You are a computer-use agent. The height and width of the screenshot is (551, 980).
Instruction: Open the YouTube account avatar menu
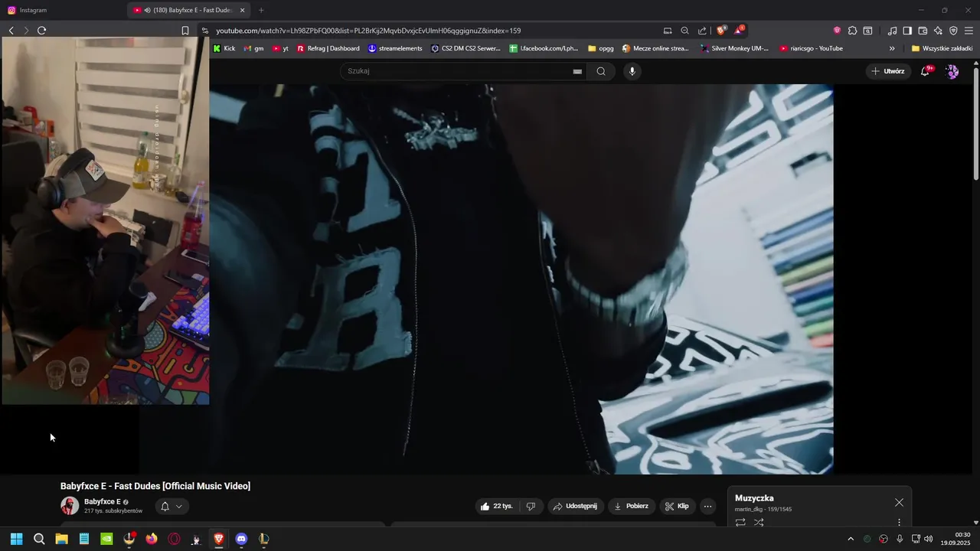click(952, 71)
